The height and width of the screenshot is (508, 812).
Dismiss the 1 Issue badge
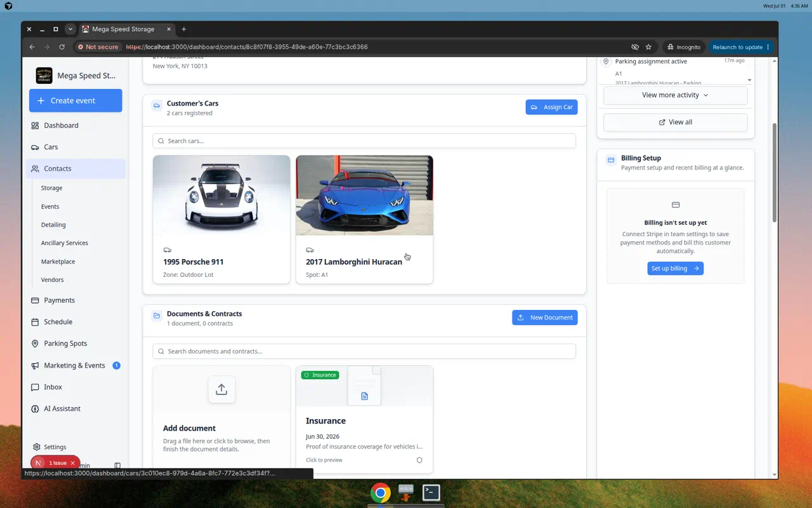coord(73,463)
